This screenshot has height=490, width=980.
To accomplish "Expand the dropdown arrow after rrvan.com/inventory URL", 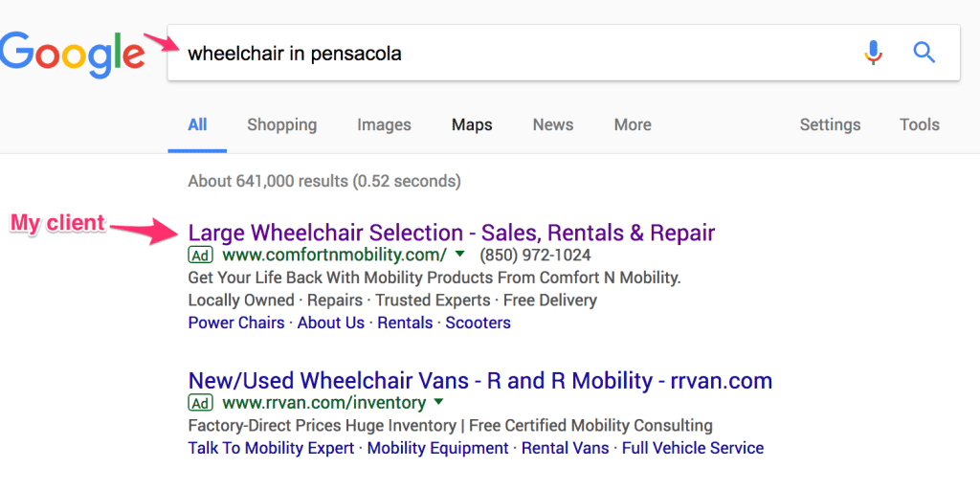I will [438, 402].
